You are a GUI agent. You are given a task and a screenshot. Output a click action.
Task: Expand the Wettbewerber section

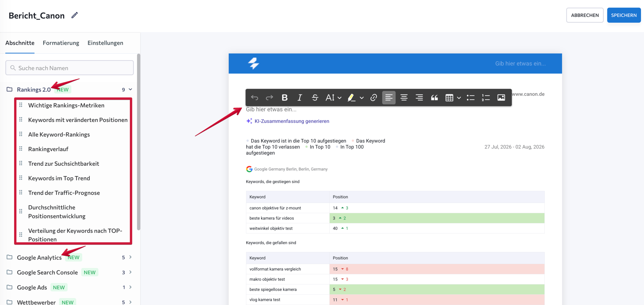(130, 302)
